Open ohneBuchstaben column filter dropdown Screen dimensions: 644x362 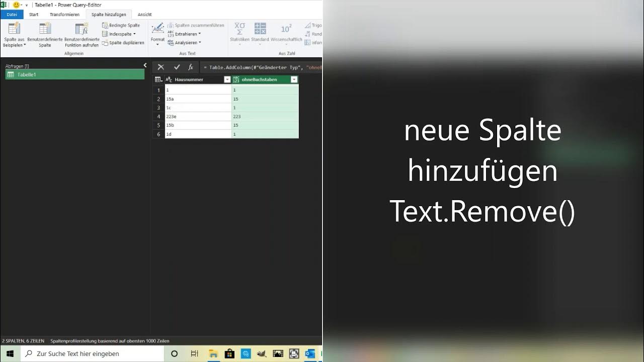point(294,79)
